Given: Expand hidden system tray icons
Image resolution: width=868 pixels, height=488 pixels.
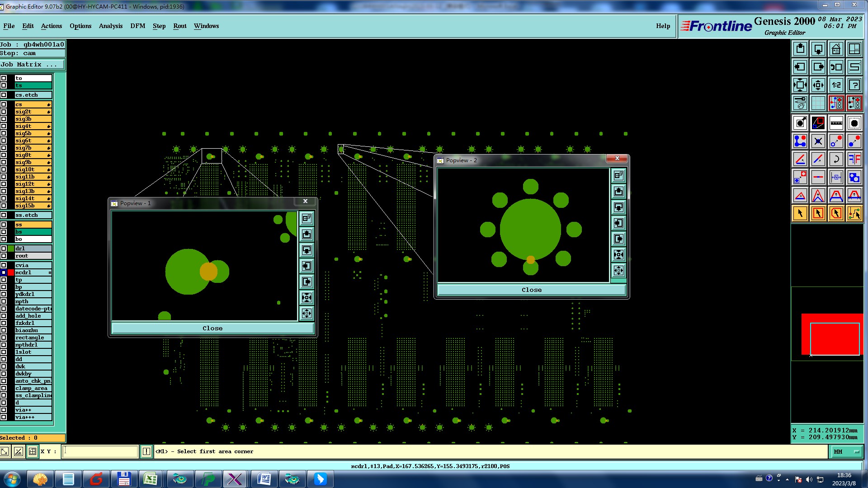Looking at the screenshot, I should pyautogui.click(x=787, y=479).
